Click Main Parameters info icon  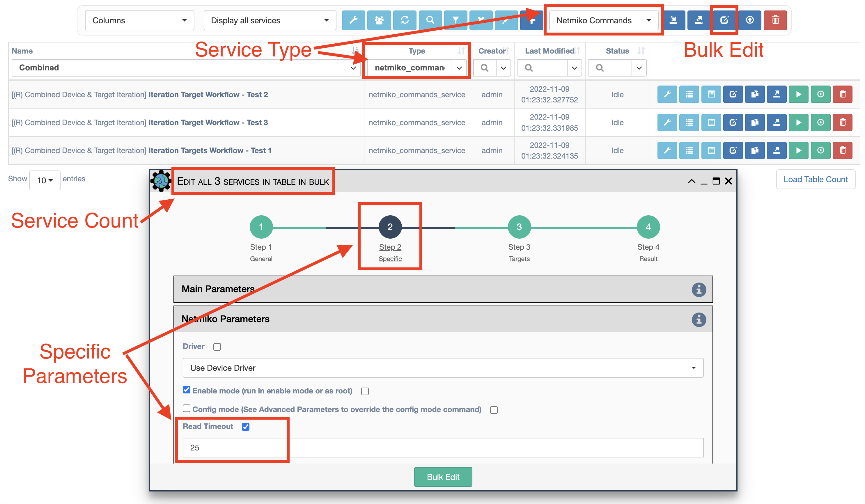699,290
